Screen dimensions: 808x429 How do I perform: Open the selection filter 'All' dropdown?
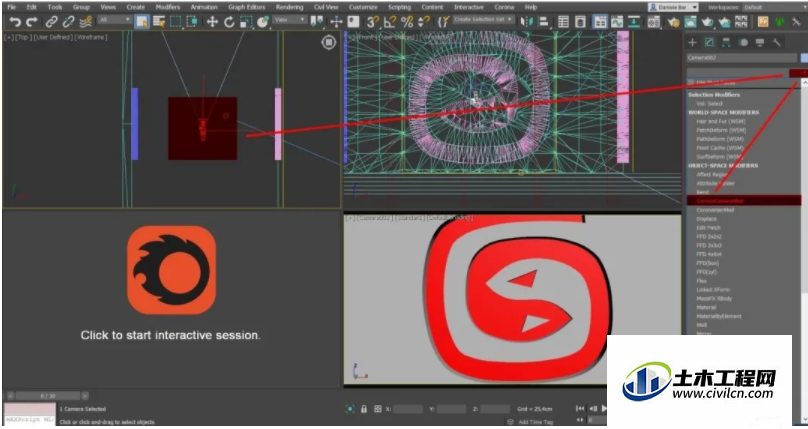point(115,20)
